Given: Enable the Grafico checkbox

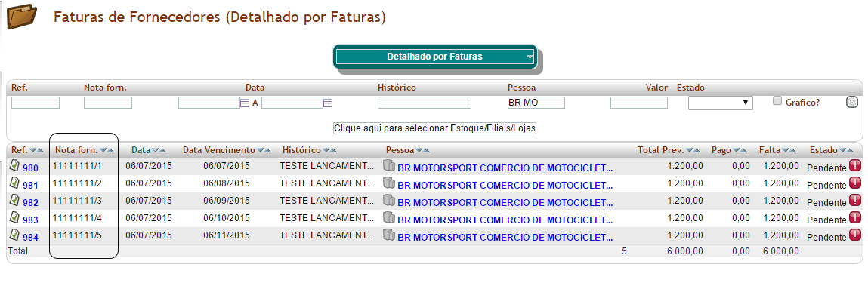Looking at the screenshot, I should 777,101.
